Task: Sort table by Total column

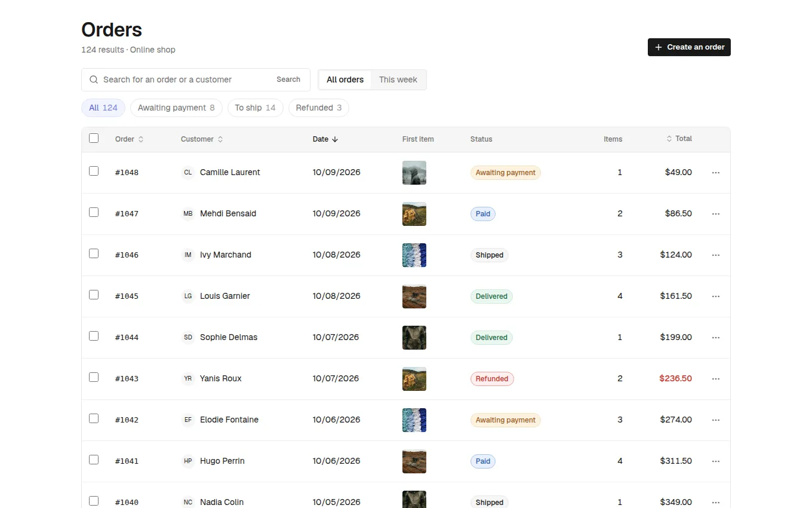Action: (x=679, y=139)
